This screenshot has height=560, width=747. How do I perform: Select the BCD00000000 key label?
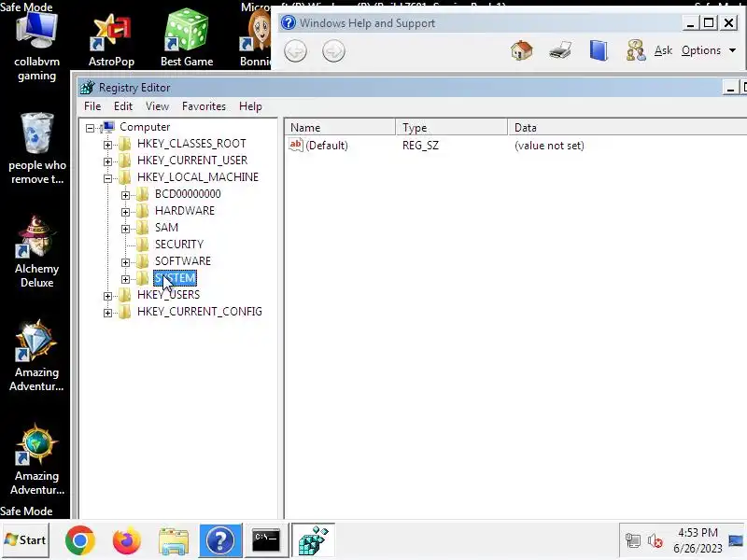pyautogui.click(x=188, y=194)
